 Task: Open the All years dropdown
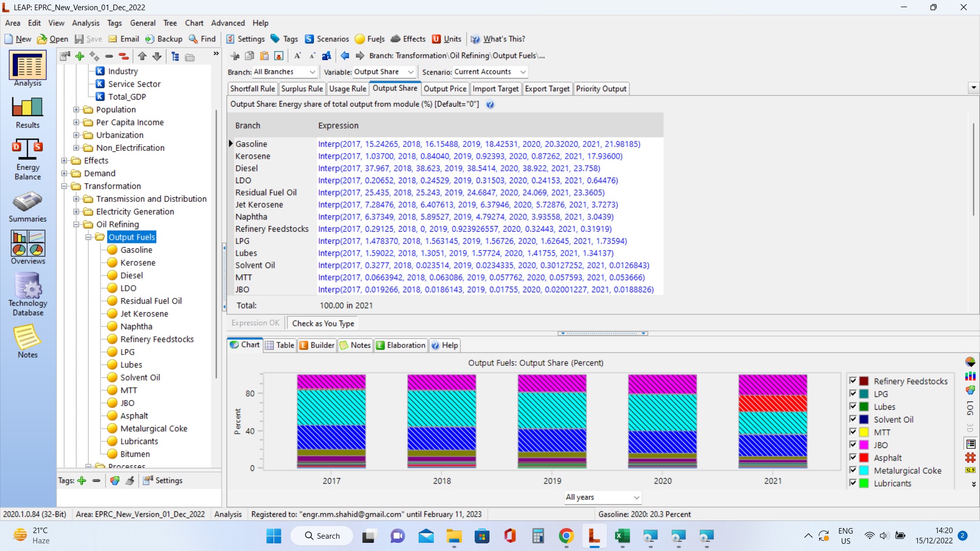pyautogui.click(x=602, y=497)
